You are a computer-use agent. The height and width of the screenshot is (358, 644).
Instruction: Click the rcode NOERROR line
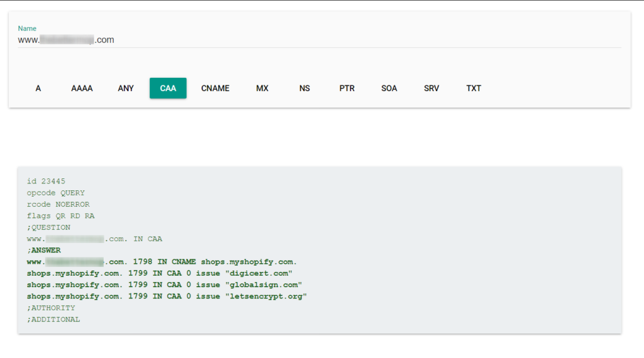point(58,205)
